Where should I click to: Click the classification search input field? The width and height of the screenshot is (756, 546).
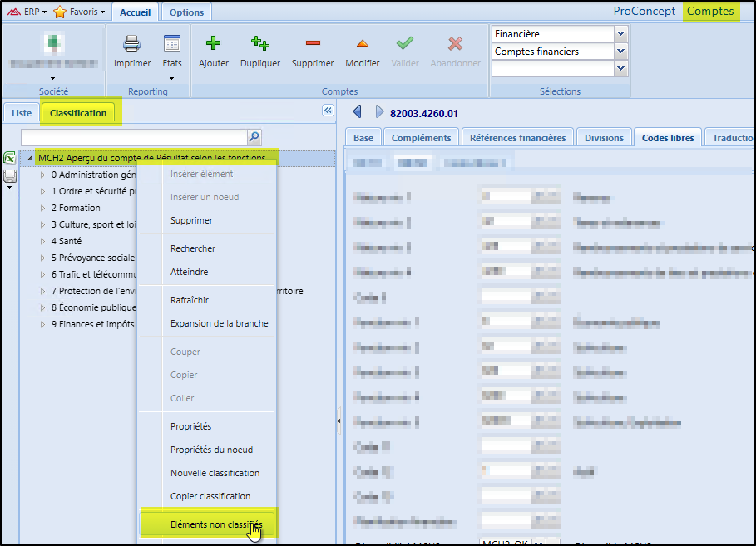click(x=133, y=137)
